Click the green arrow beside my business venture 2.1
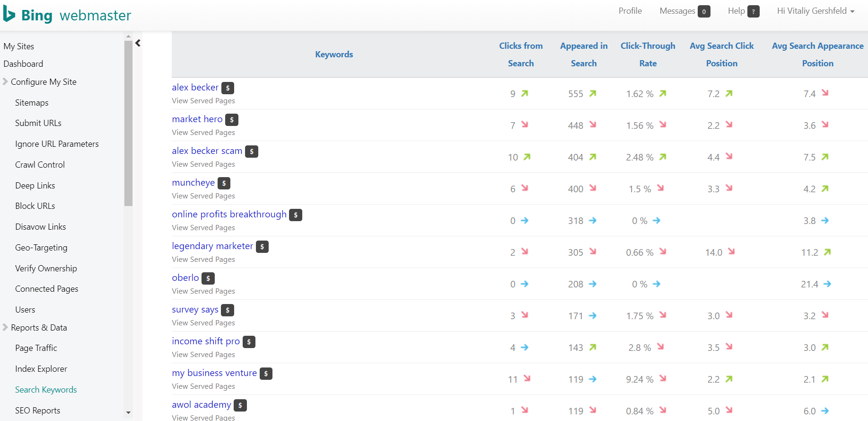 [825, 379]
